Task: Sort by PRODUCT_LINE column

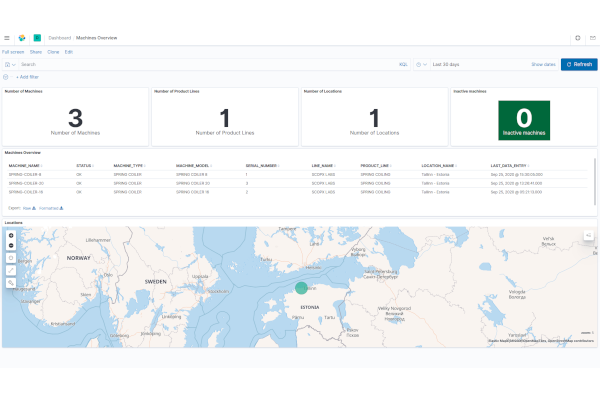Action: (x=376, y=166)
